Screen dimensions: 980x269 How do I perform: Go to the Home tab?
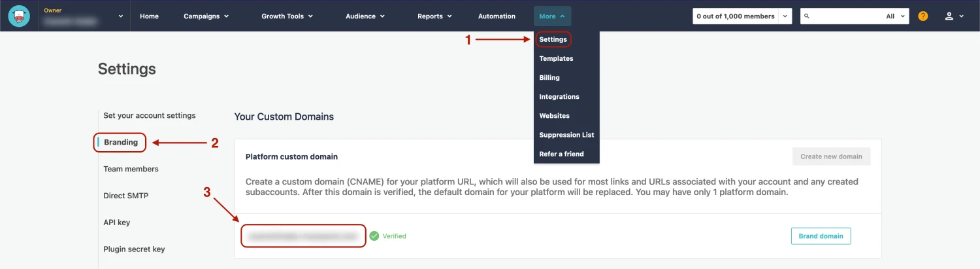149,16
